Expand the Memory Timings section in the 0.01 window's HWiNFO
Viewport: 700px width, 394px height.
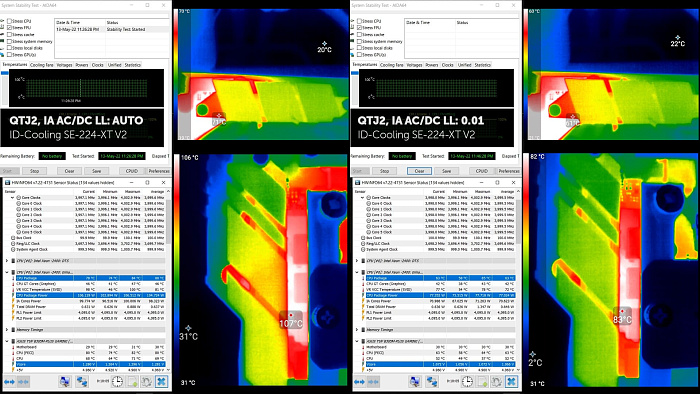pos(357,330)
